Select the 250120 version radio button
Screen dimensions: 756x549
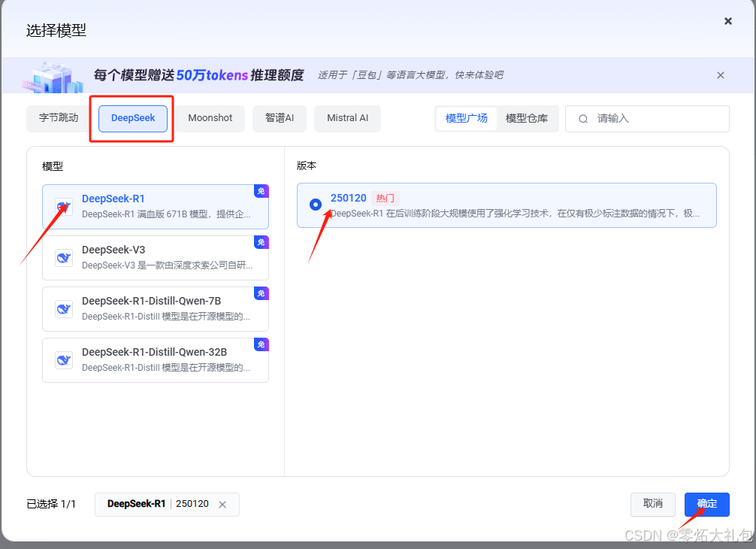coord(316,205)
